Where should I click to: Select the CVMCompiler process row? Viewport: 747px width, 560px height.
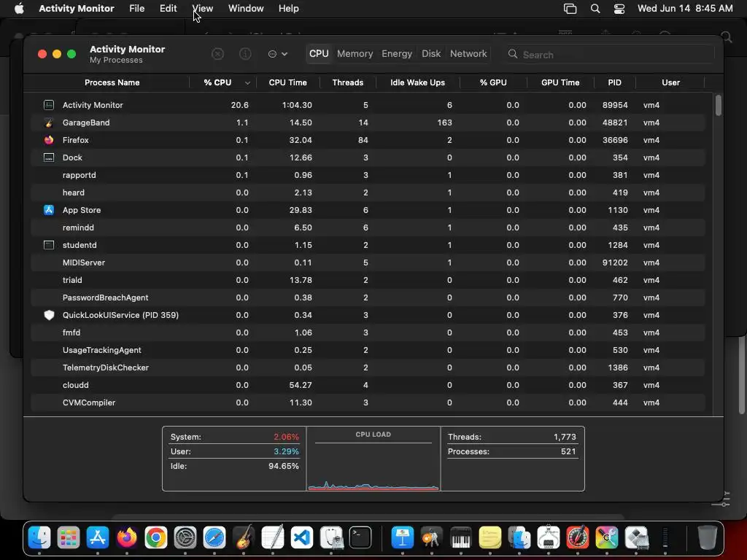(368, 402)
